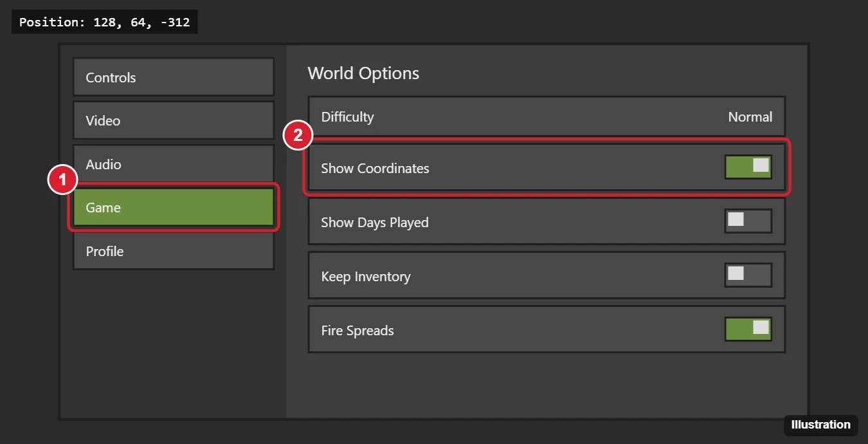Click the Position coordinates readout
Viewport: 868px width, 444px height.
pyautogui.click(x=104, y=23)
